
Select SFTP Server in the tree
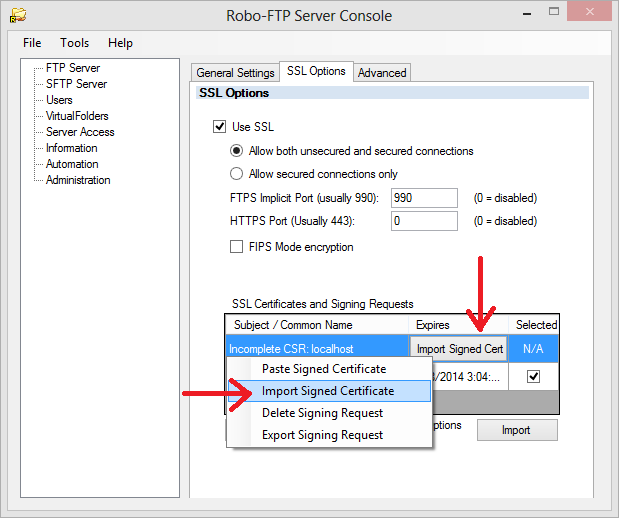click(76, 84)
